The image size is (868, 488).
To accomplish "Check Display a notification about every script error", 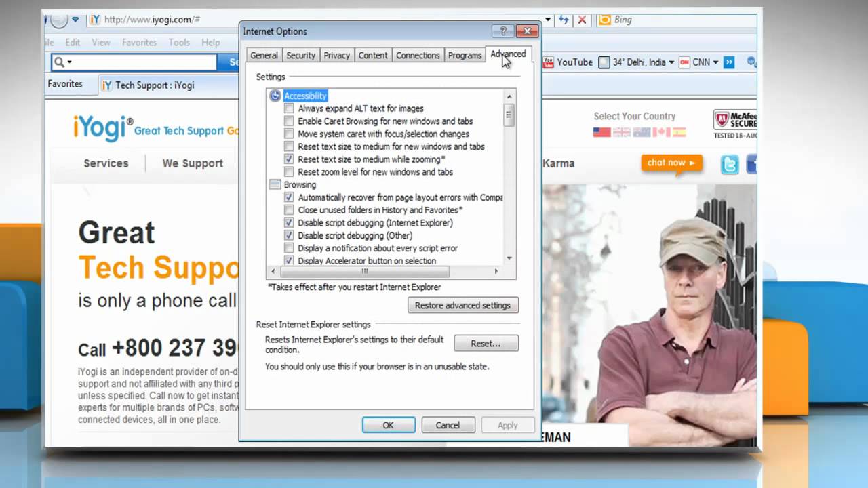I will (289, 248).
